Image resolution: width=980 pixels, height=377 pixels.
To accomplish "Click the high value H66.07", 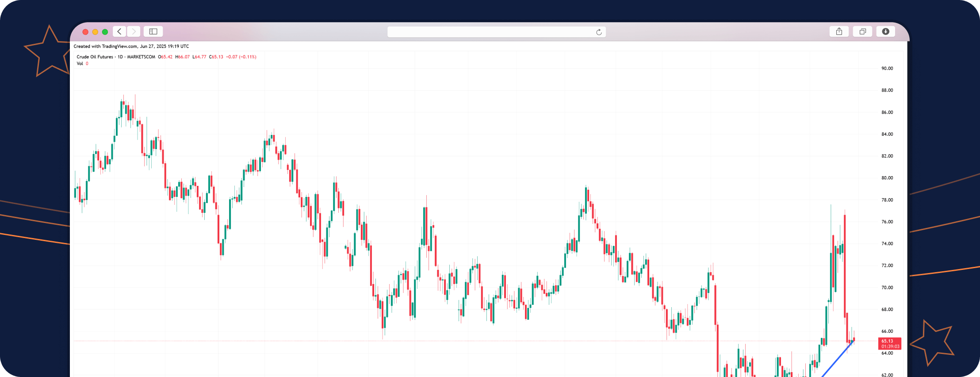I will [x=182, y=57].
